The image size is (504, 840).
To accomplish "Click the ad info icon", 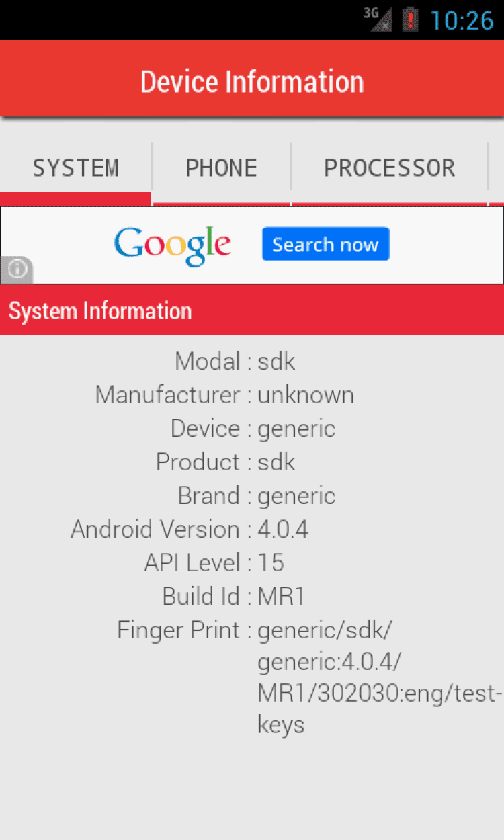I will click(17, 270).
